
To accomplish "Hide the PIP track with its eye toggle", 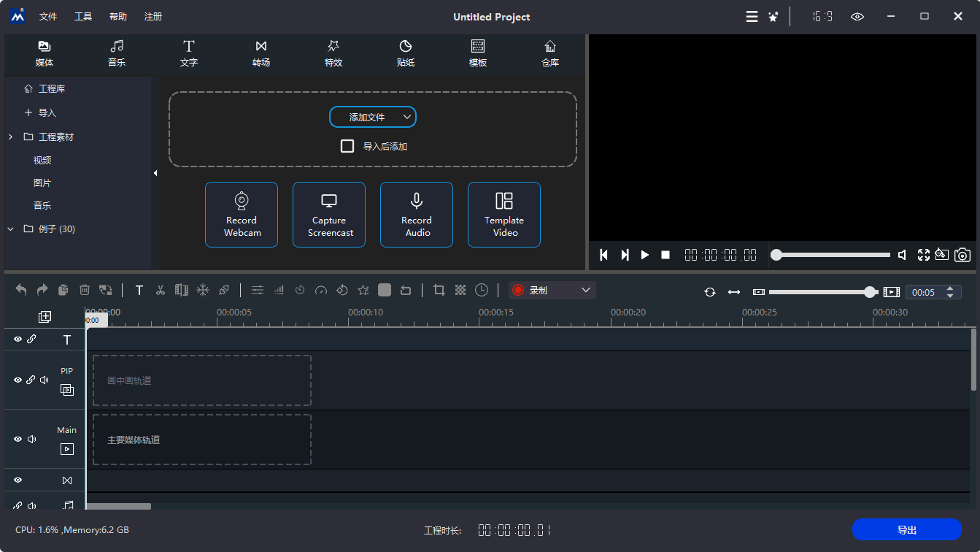I will tap(17, 380).
